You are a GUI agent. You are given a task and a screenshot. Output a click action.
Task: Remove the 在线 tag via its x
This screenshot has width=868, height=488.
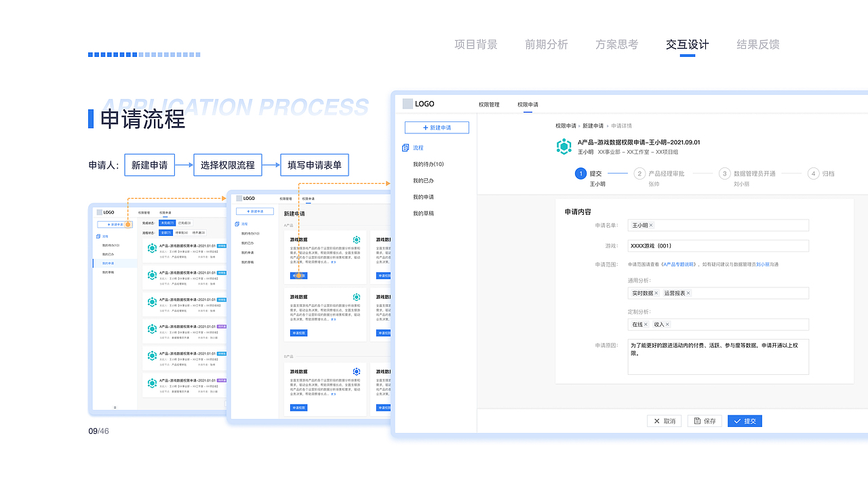pyautogui.click(x=646, y=325)
